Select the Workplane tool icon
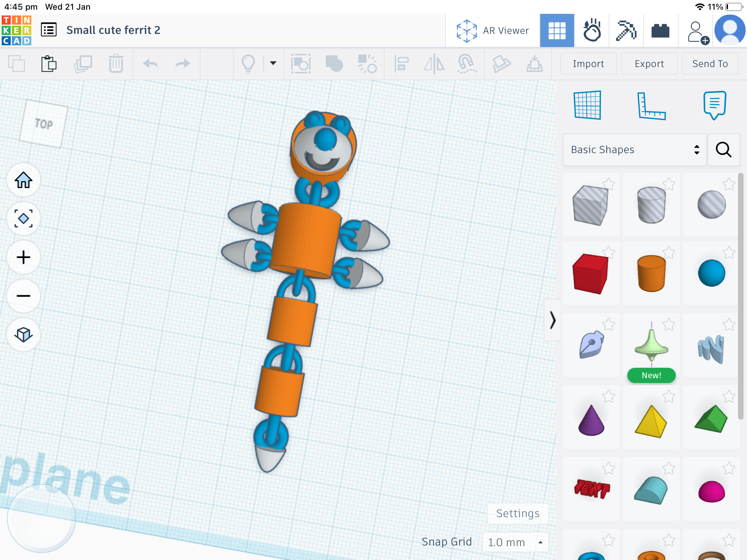The image size is (747, 560). tap(588, 105)
